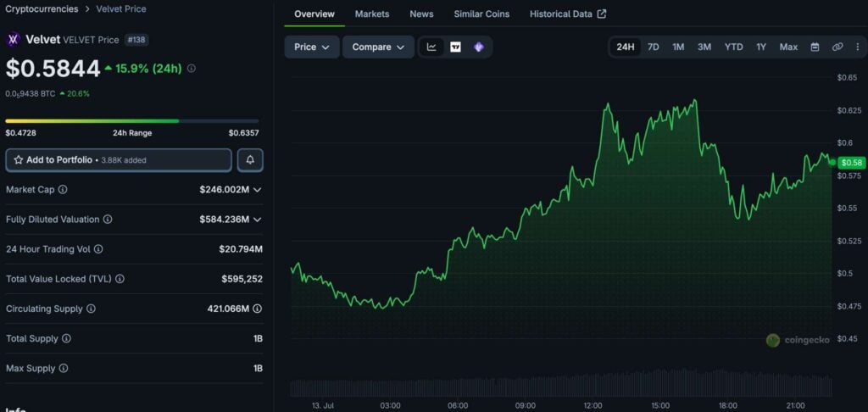This screenshot has height=412, width=868.
Task: Open the Similar Coins tab
Action: (481, 14)
